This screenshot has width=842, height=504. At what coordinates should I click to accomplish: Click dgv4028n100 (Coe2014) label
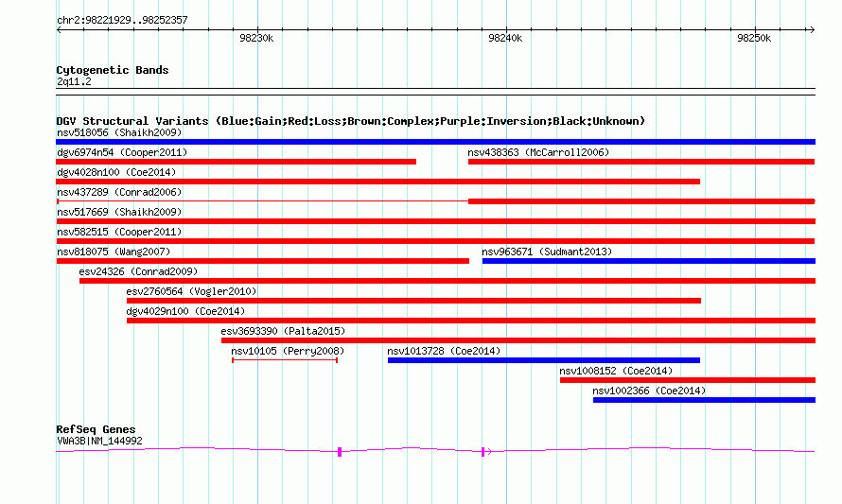coord(116,172)
